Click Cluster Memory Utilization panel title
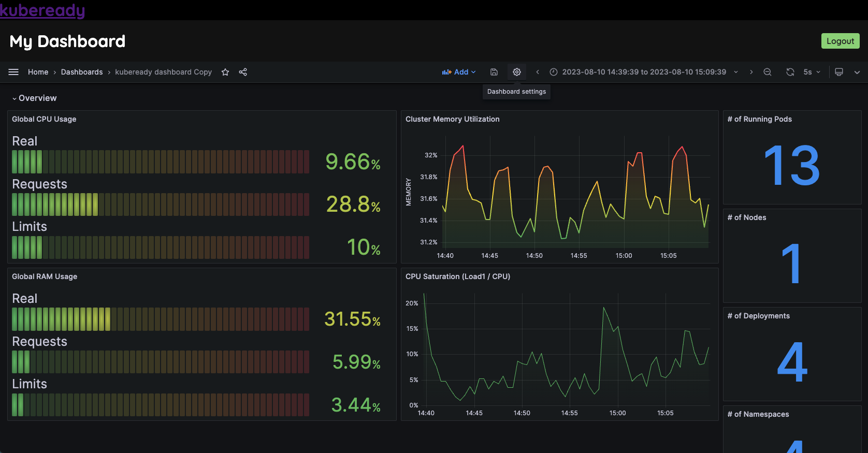 pyautogui.click(x=453, y=119)
